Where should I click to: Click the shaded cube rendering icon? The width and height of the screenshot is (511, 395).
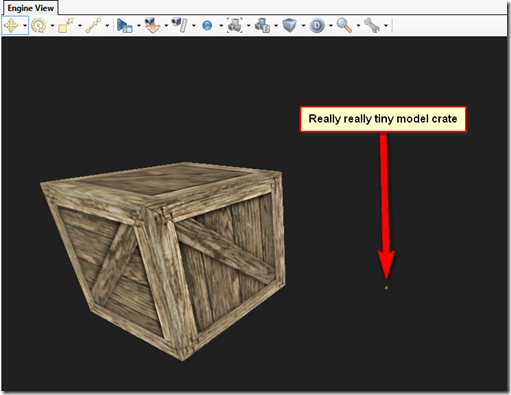tap(289, 25)
